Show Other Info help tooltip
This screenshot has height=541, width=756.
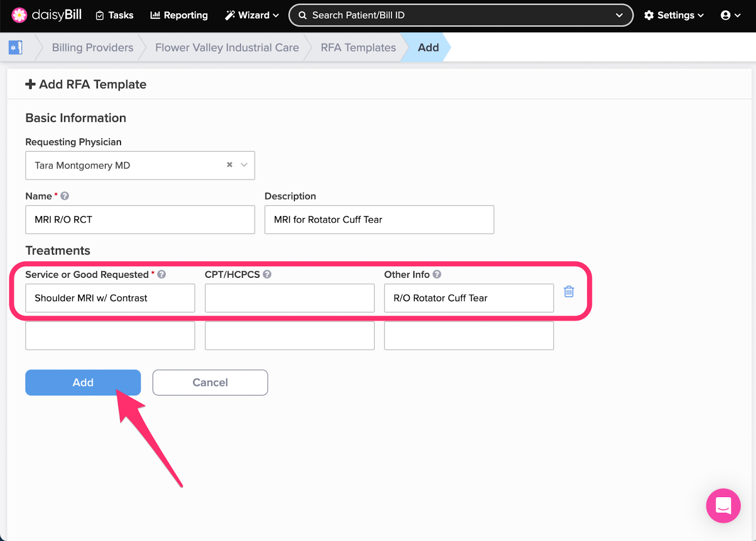(437, 275)
